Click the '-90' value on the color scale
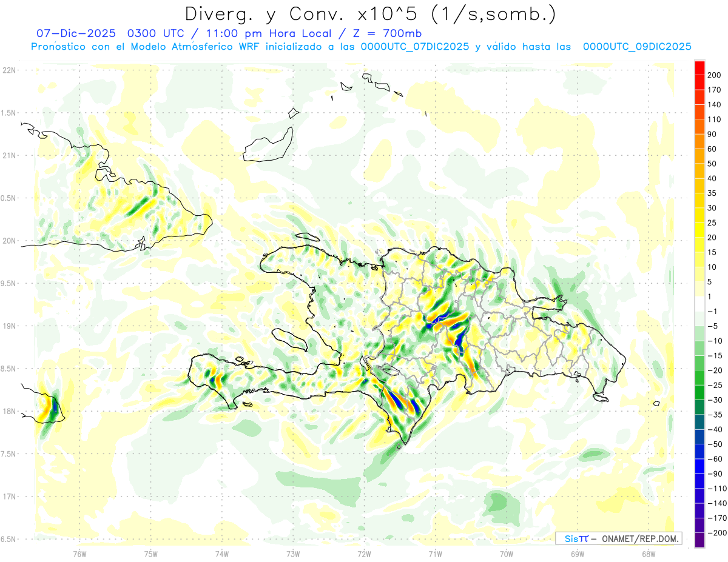The image size is (728, 562). pyautogui.click(x=715, y=473)
